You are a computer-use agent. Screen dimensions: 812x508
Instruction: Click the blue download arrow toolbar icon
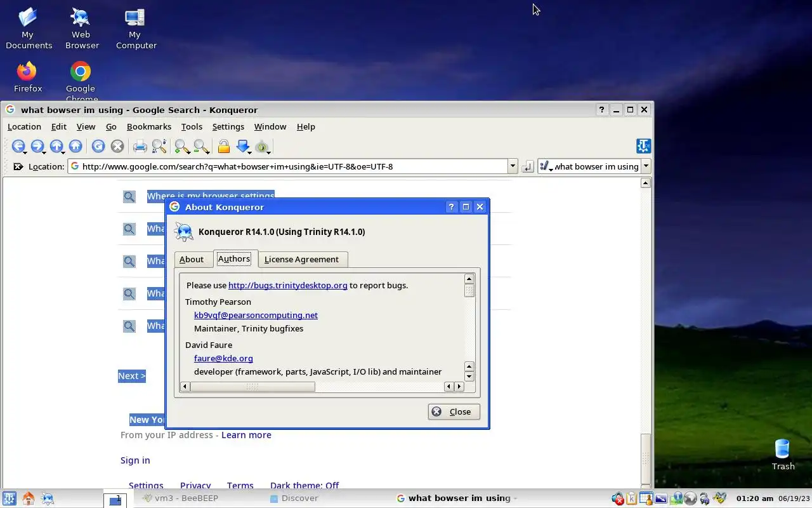coord(242,147)
